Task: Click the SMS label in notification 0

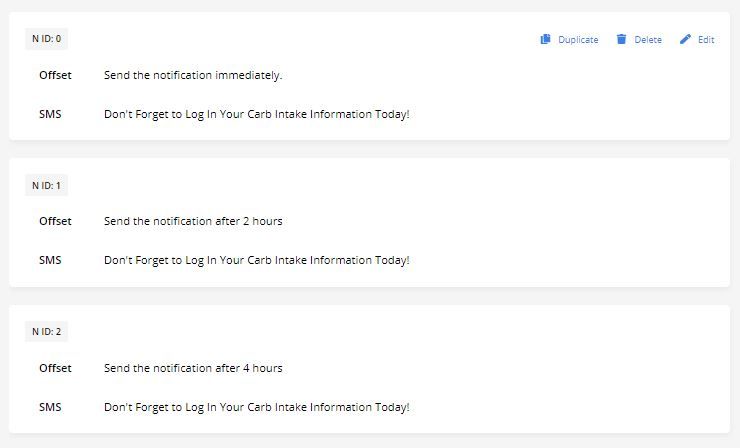Action: point(50,114)
